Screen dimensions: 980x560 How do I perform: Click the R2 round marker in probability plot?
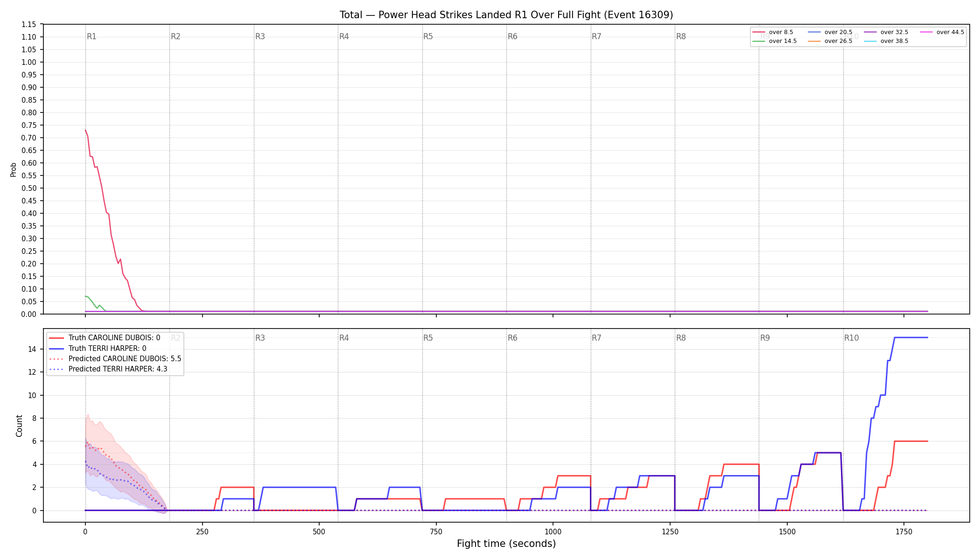[x=175, y=36]
